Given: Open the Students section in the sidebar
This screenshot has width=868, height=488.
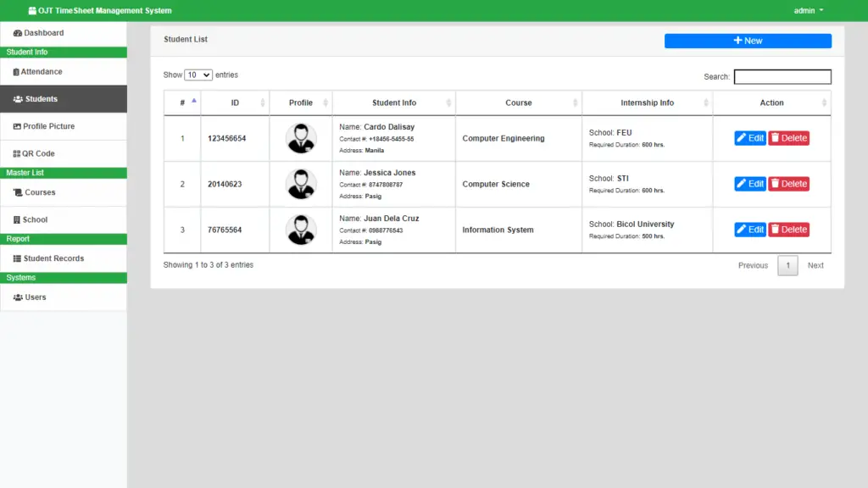Looking at the screenshot, I should point(17,98).
